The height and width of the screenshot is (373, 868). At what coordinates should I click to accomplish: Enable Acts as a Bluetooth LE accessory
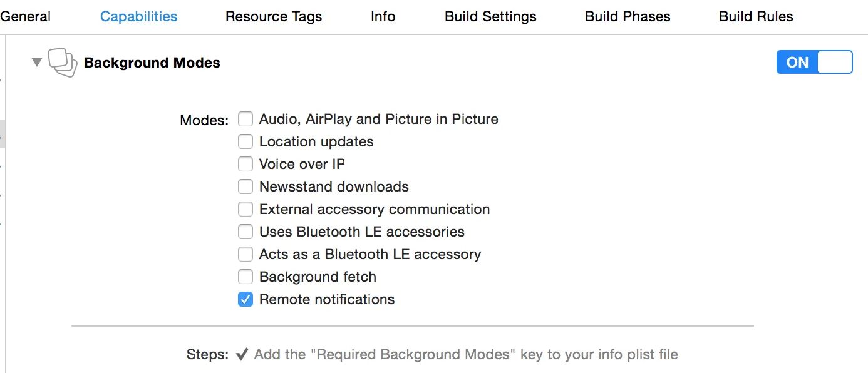tap(245, 254)
